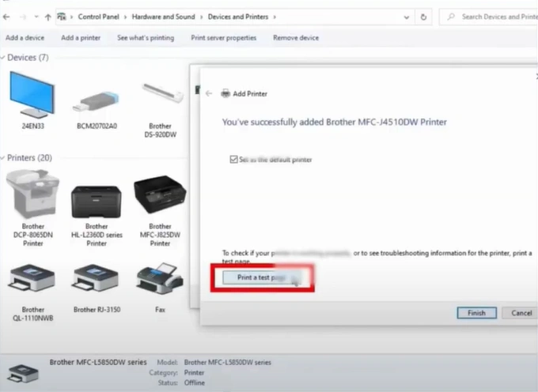The height and width of the screenshot is (392, 538).
Task: Collapse the Devices (7) group
Action: [x=3, y=58]
